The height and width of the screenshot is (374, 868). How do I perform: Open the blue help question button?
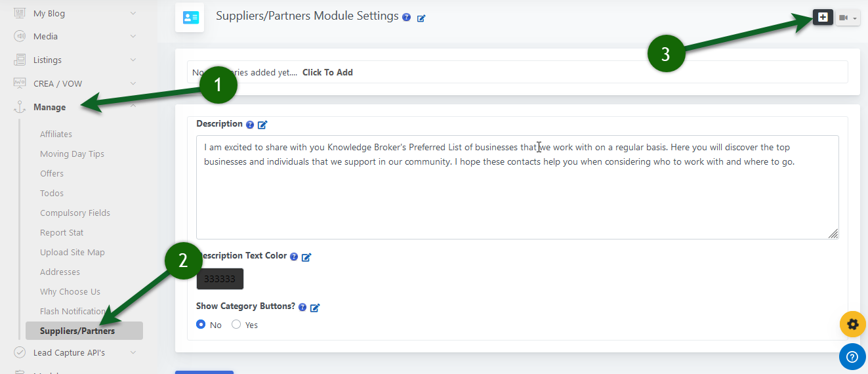click(852, 357)
